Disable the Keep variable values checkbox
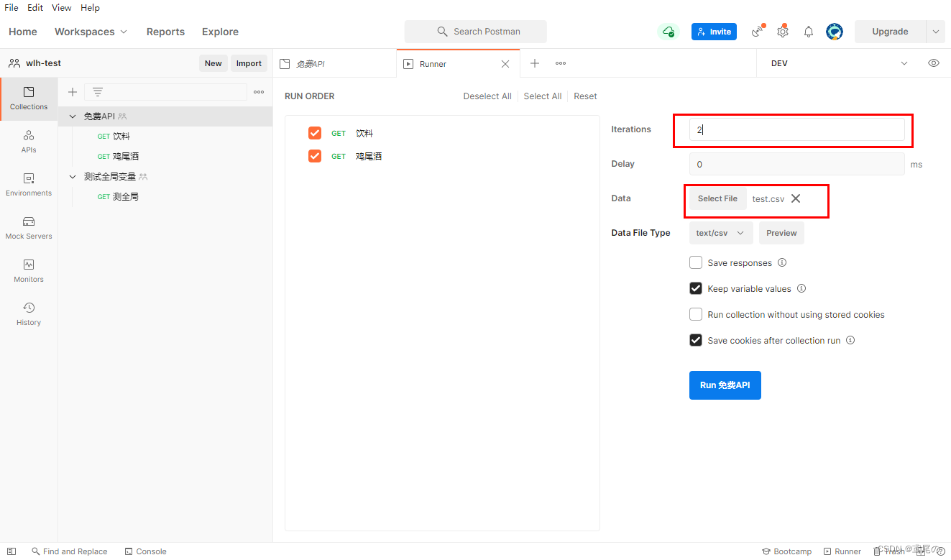 click(x=696, y=288)
